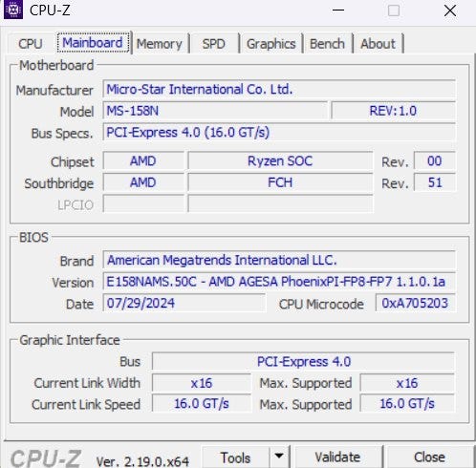Click the southbridge Rev. value 51
The image size is (476, 468).
(435, 182)
